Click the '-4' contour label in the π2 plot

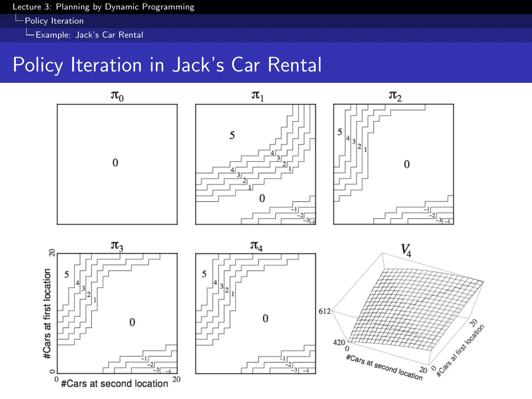tap(447, 222)
